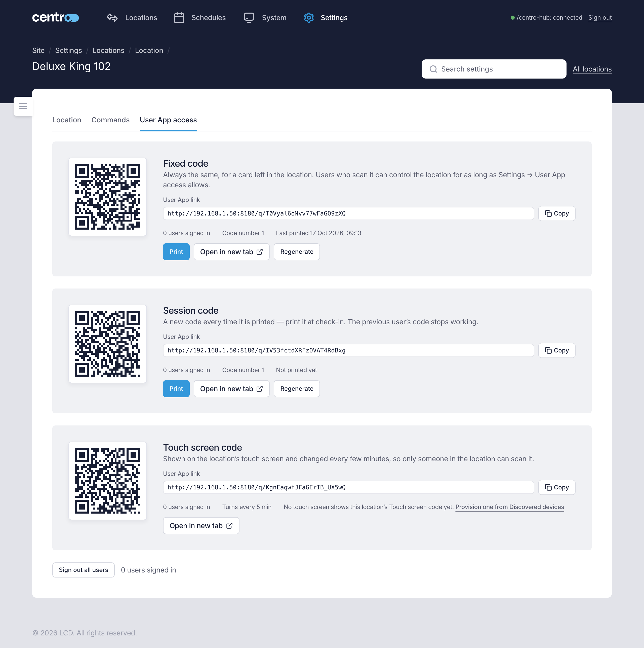Open the System nav item
Image resolution: width=644 pixels, height=648 pixels.
coord(265,17)
